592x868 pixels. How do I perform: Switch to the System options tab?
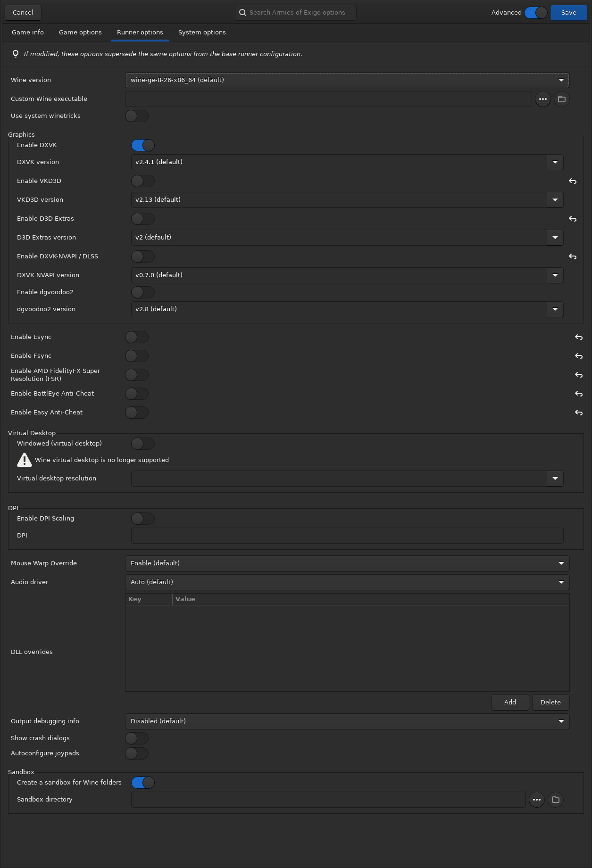pos(202,33)
